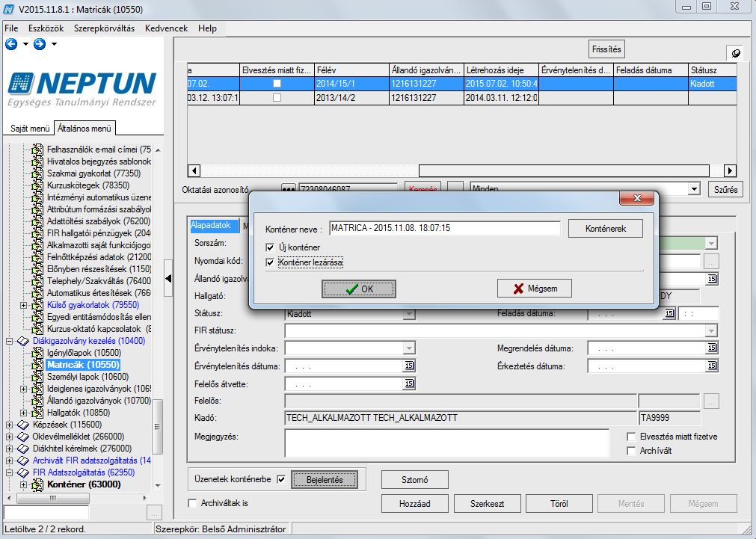Open the forward arrow history dropdown
756x539 pixels.
tap(54, 44)
